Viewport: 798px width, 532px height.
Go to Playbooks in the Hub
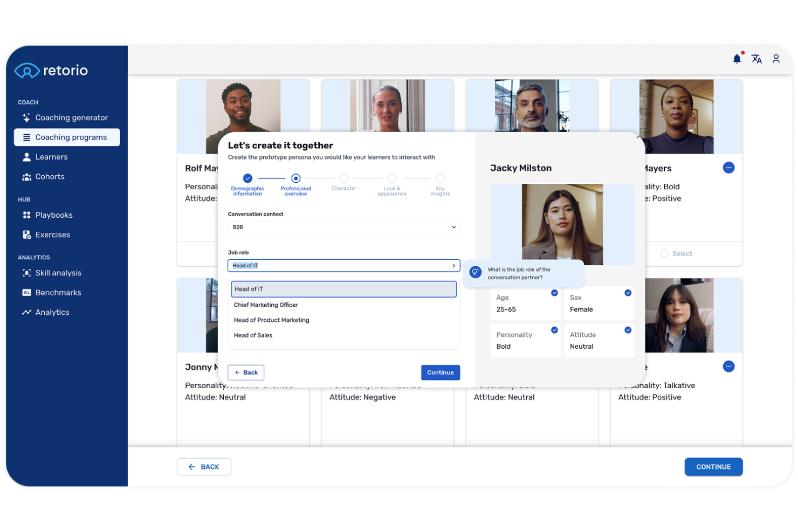tap(53, 215)
